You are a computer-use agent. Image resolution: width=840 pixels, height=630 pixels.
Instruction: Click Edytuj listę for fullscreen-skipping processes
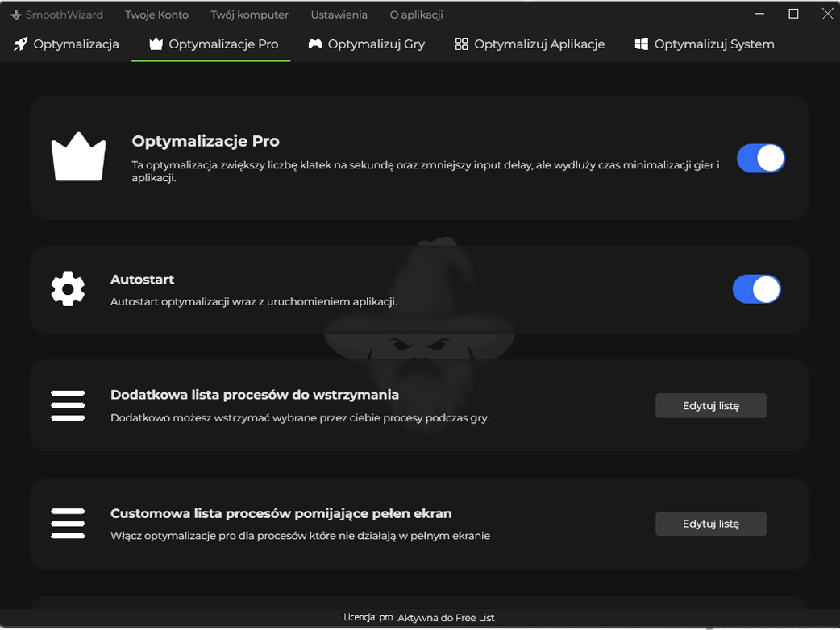point(710,524)
